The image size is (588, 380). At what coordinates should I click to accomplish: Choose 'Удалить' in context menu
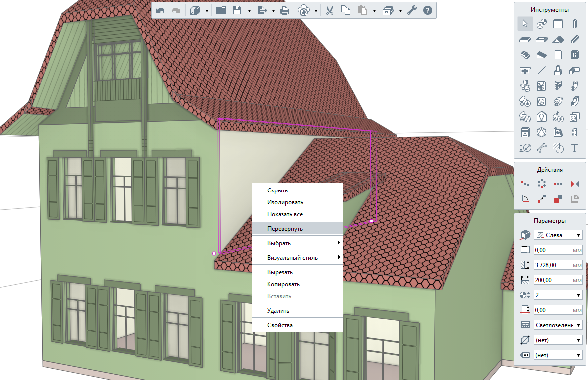coord(297,311)
